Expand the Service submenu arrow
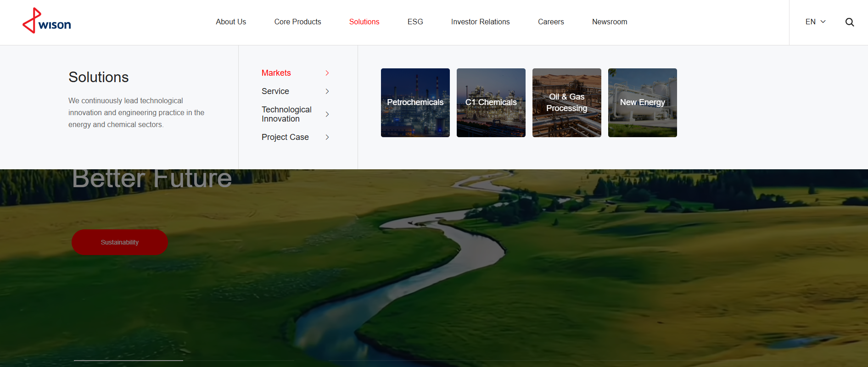Image resolution: width=868 pixels, height=367 pixels. [327, 91]
